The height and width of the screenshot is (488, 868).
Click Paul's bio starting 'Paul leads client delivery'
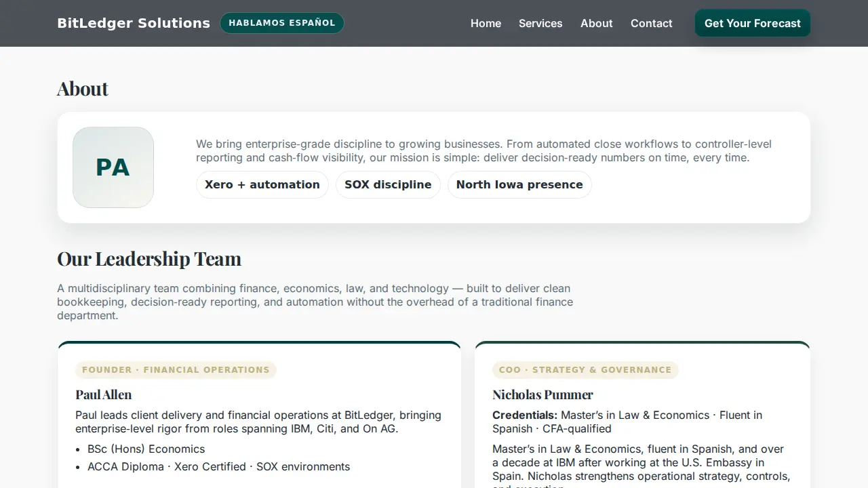coord(258,422)
